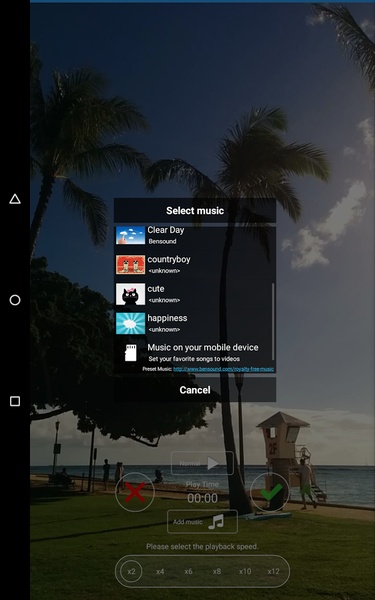Choose the cute song entry
This screenshot has width=375, height=600.
pyautogui.click(x=194, y=294)
